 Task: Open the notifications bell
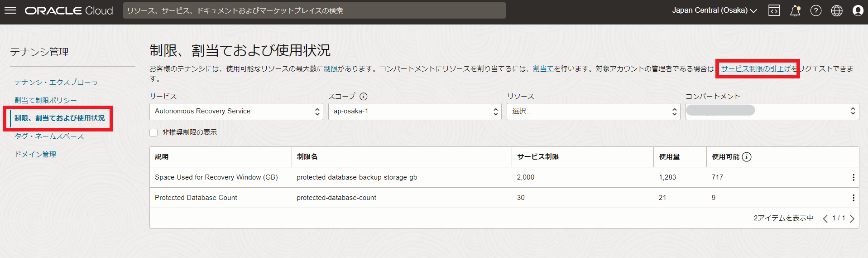(x=795, y=10)
